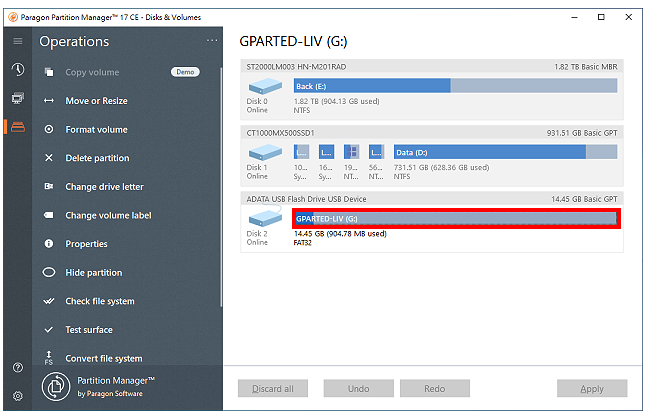Open Properties of the selected volume
This screenshot has width=651, height=418.
pos(86,244)
